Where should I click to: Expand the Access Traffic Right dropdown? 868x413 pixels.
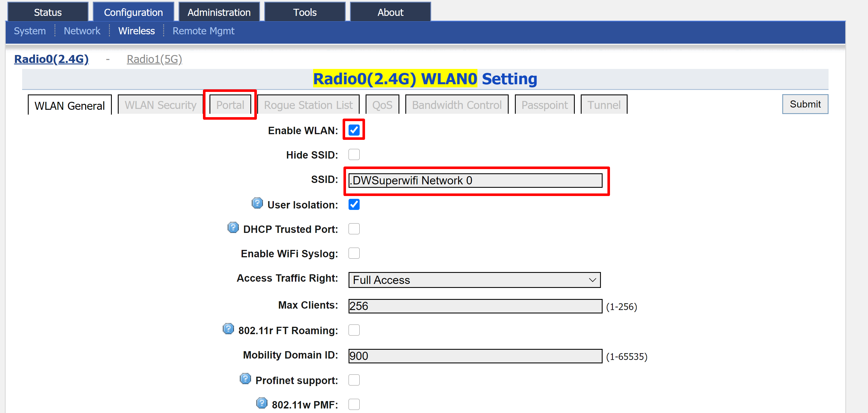(474, 280)
